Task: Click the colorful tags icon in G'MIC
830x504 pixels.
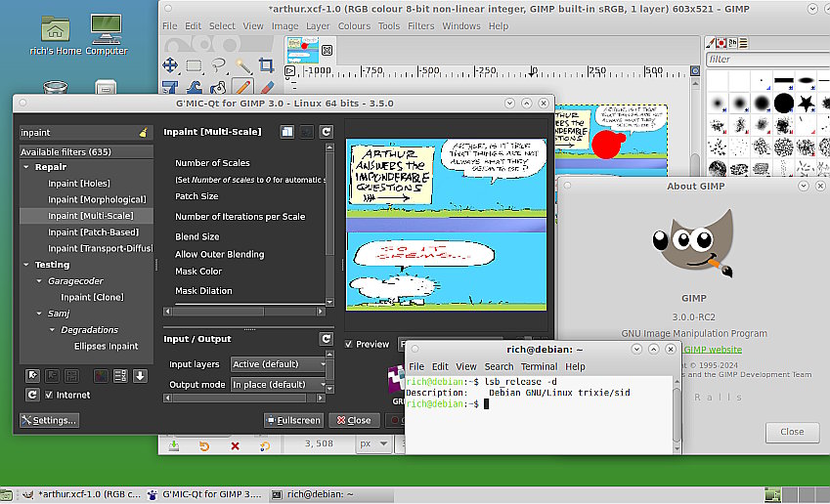Action: point(101,375)
